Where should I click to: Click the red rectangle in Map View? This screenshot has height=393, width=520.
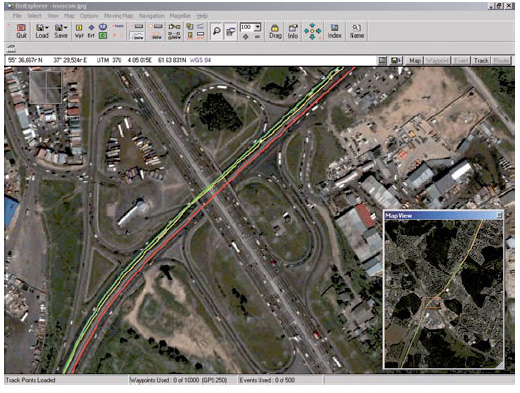tap(432, 303)
